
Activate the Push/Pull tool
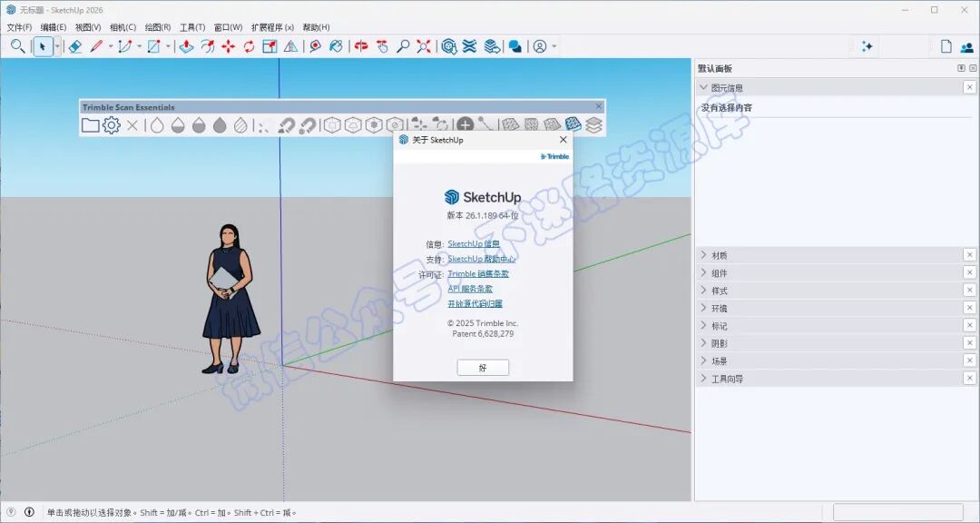(186, 46)
